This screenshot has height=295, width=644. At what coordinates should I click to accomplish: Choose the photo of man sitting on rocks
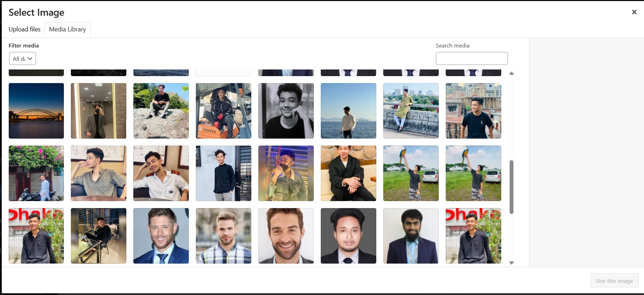[161, 111]
